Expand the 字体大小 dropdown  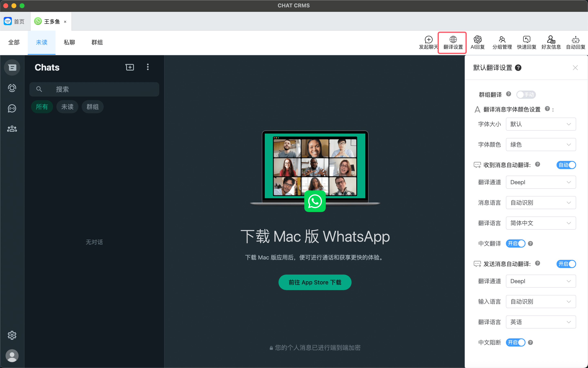[541, 124]
